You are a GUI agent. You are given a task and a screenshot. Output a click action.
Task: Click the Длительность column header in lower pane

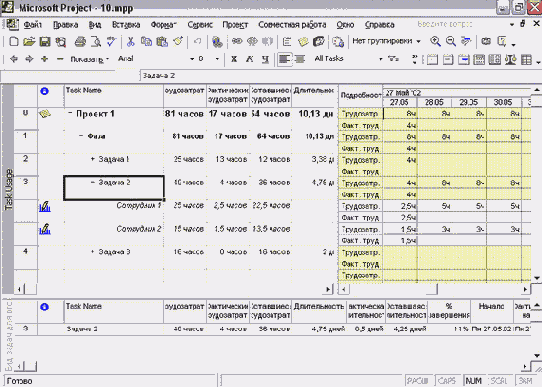(319, 311)
